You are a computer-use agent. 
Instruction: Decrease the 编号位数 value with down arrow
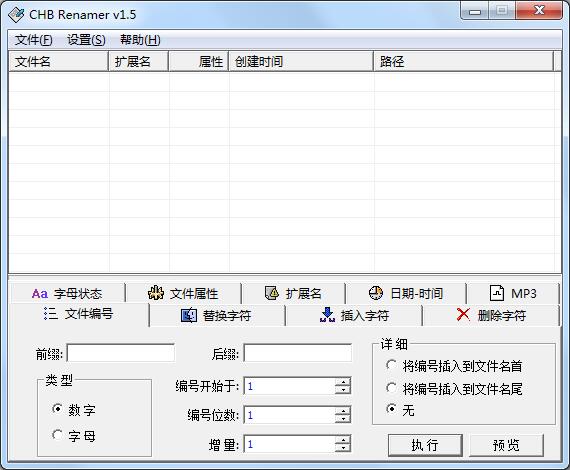pyautogui.click(x=342, y=419)
